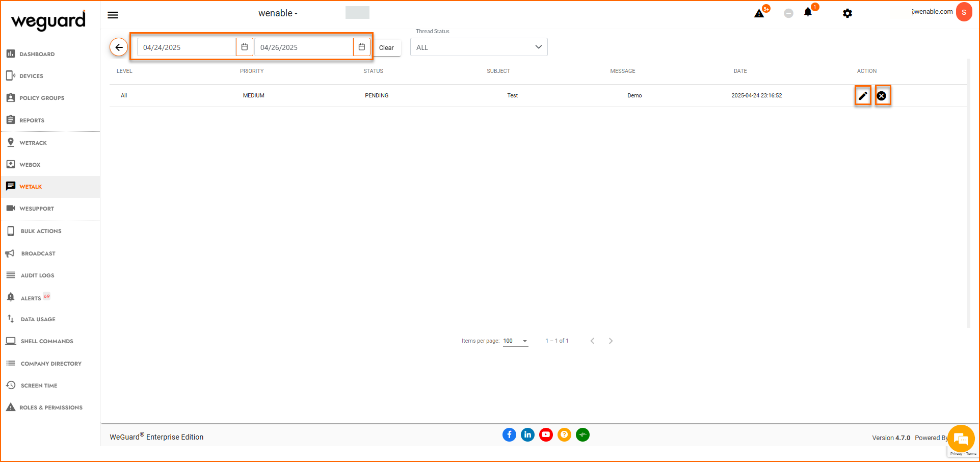Open Broadcast in the sidebar
This screenshot has width=980, height=462.
click(50, 253)
